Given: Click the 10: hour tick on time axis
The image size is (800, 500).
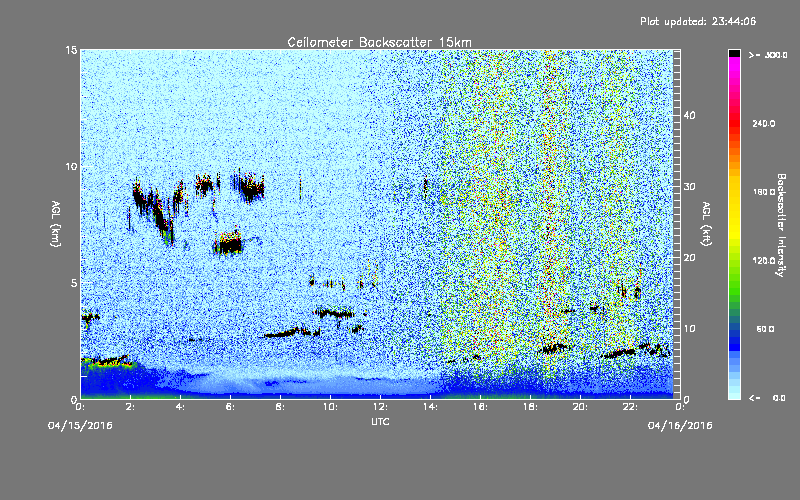Looking at the screenshot, I should pyautogui.click(x=330, y=407).
